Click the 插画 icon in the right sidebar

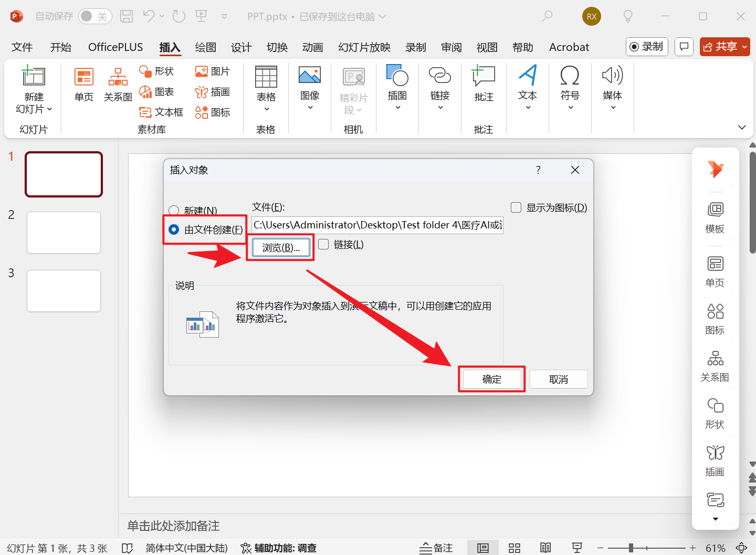715,459
